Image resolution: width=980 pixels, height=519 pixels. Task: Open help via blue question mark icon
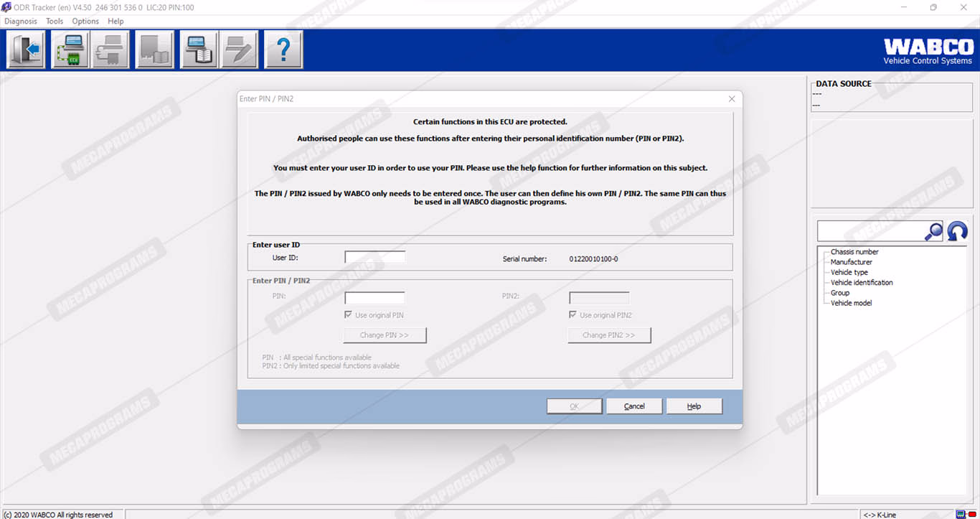click(x=283, y=50)
